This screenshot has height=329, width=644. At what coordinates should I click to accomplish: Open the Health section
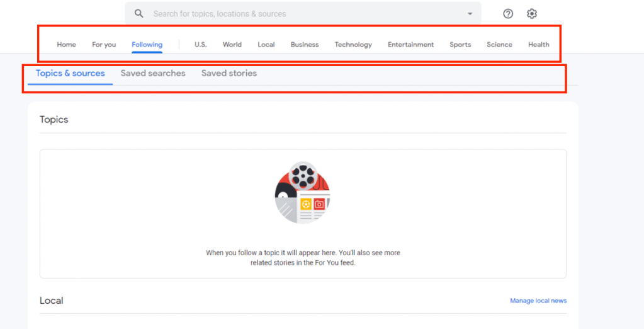pos(538,45)
